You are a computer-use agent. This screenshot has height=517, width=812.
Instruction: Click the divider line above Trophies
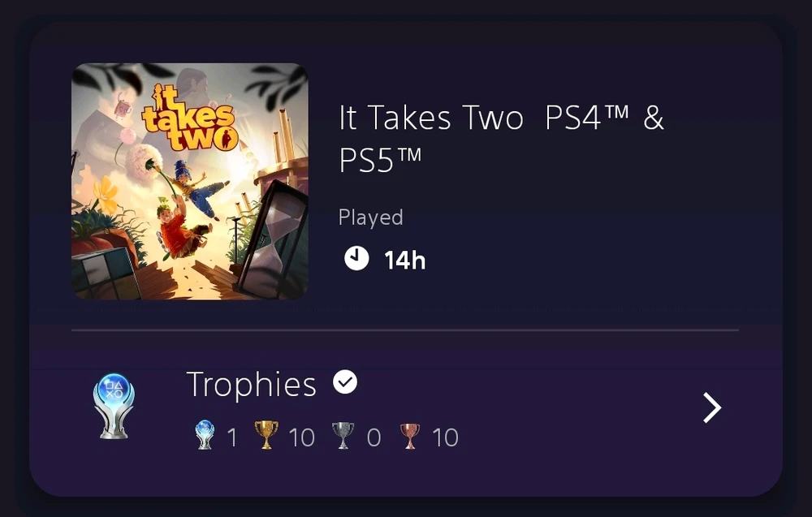point(405,330)
